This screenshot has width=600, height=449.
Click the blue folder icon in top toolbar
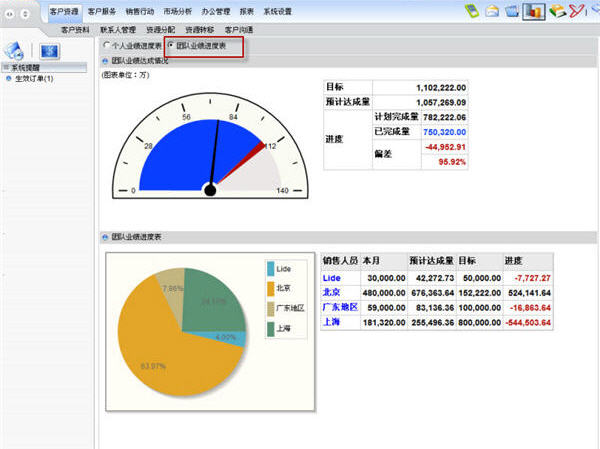point(512,11)
